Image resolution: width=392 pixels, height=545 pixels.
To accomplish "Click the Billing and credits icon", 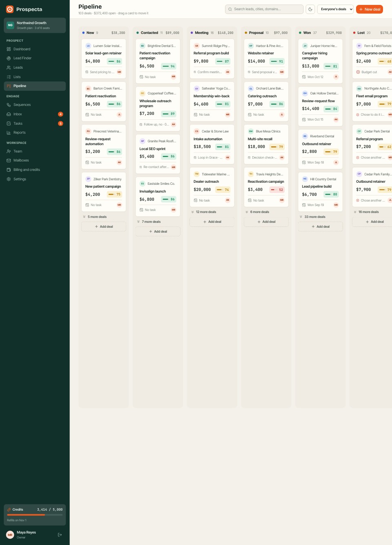I will pyautogui.click(x=9, y=170).
